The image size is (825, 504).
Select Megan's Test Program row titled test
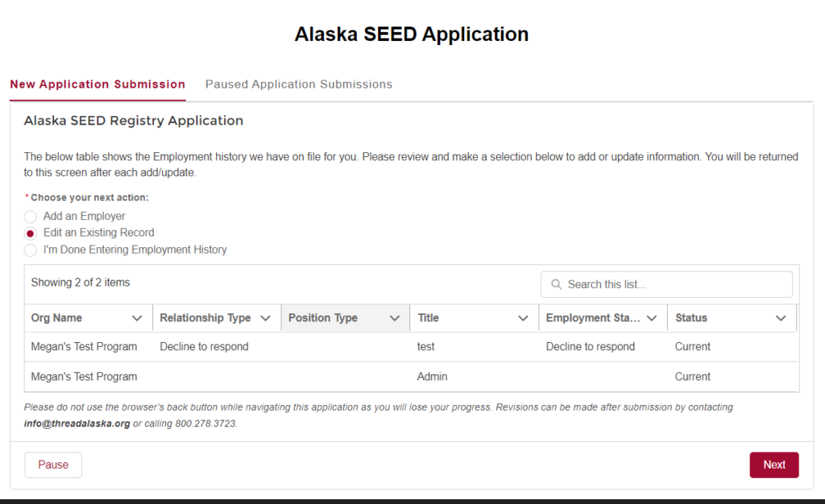coord(410,347)
